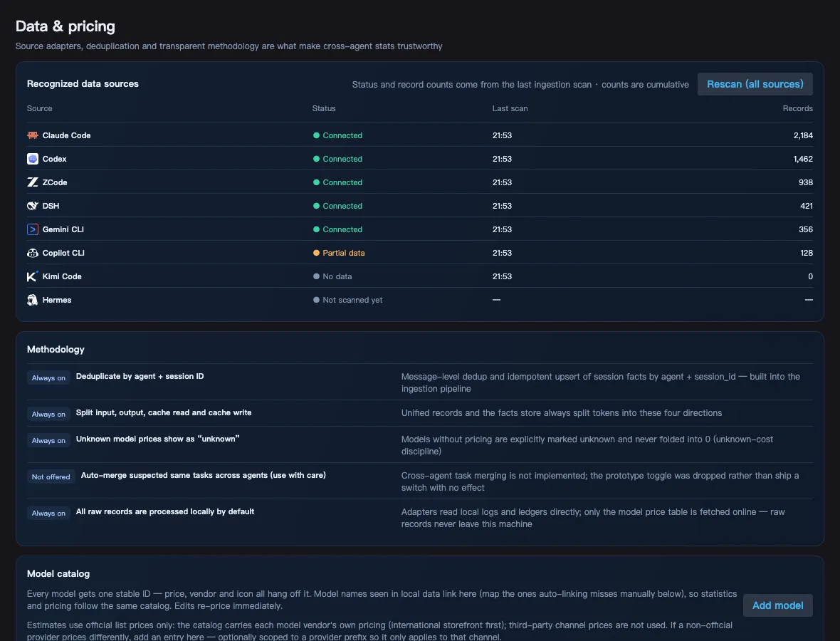The height and width of the screenshot is (641, 840).
Task: Click Always on badge for Unknown model prices
Action: click(48, 441)
